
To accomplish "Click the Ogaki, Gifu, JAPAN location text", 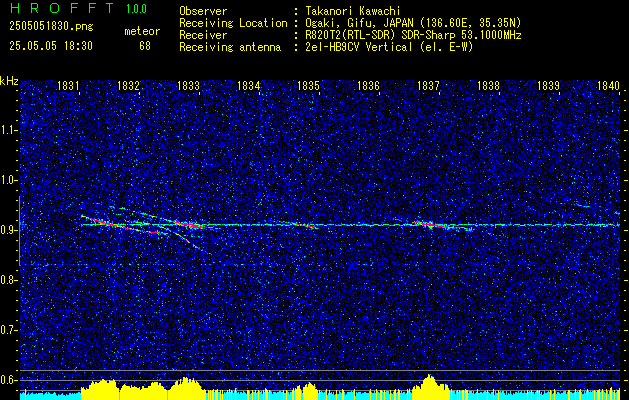I will 413,23.
